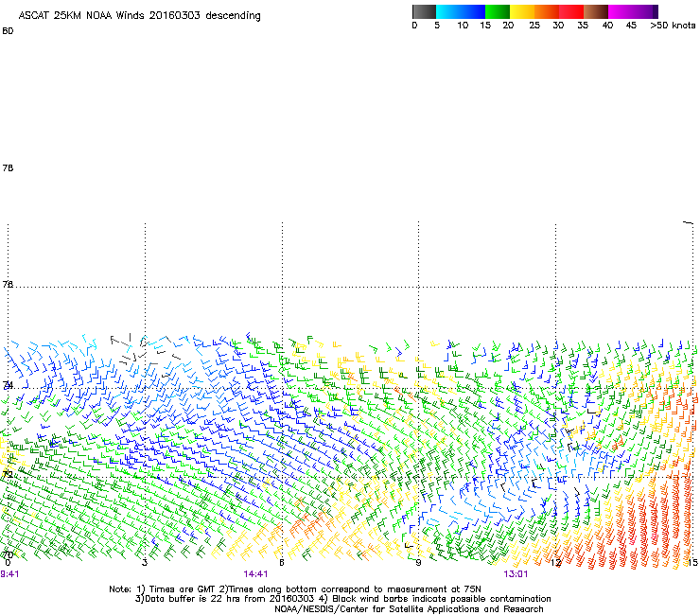Click the longitude 9 axis label
Screen dimensions: 700x615
pos(418,563)
